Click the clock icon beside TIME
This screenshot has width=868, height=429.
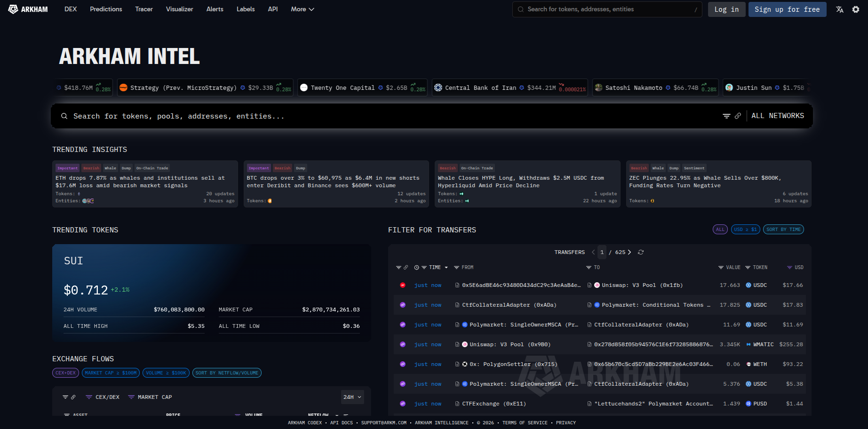417,267
